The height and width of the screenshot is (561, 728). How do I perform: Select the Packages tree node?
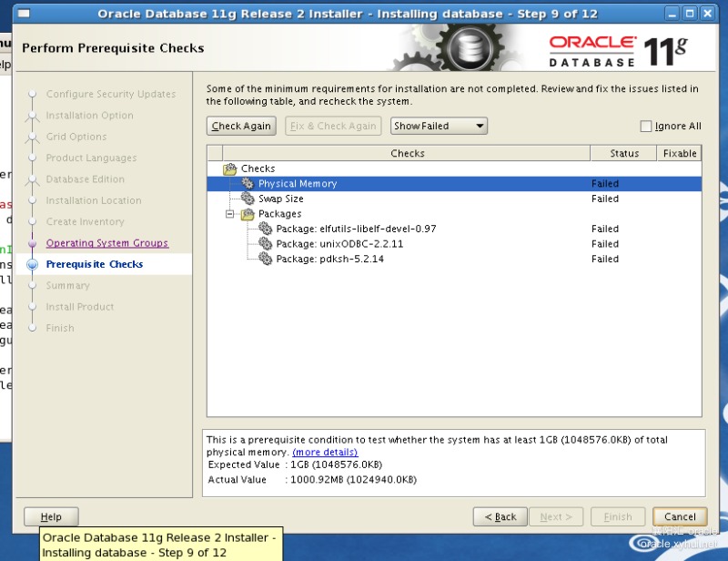tap(280, 214)
